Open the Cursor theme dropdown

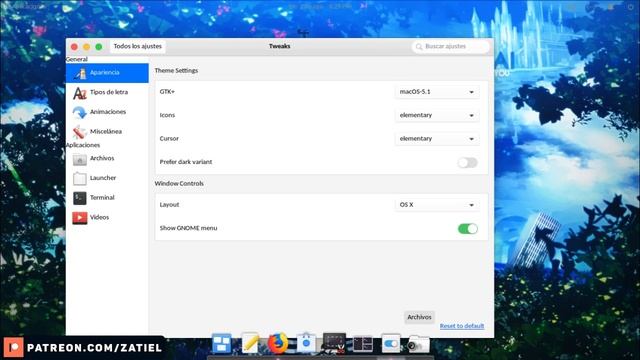pos(437,139)
